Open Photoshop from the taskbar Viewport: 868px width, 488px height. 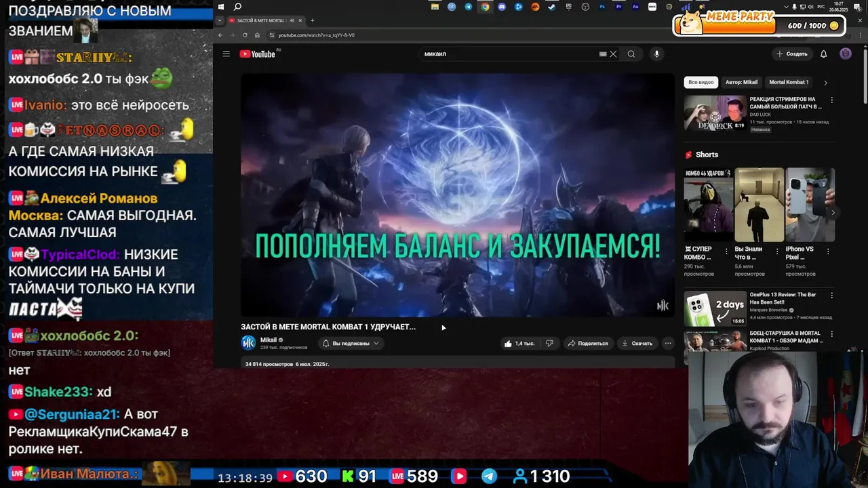[x=602, y=7]
